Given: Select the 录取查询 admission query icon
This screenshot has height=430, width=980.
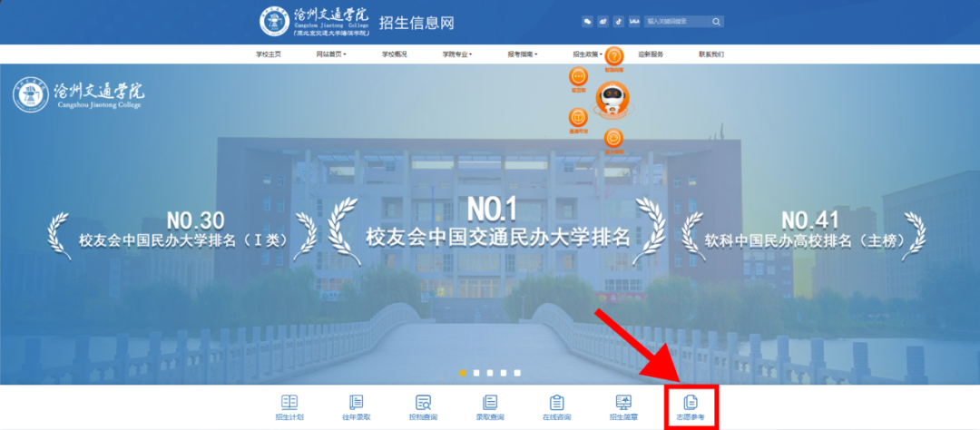Looking at the screenshot, I should (490, 406).
